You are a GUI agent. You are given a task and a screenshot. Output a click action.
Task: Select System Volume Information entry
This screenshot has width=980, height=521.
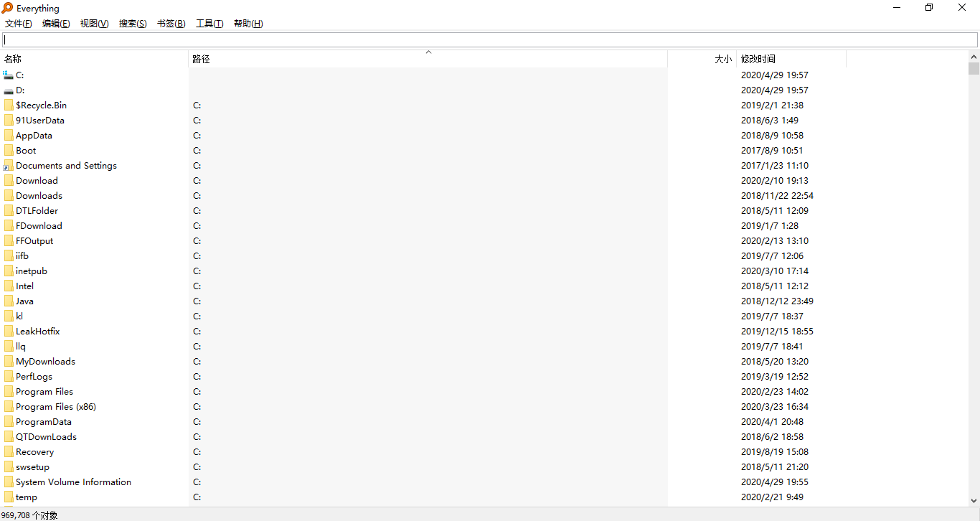click(73, 482)
